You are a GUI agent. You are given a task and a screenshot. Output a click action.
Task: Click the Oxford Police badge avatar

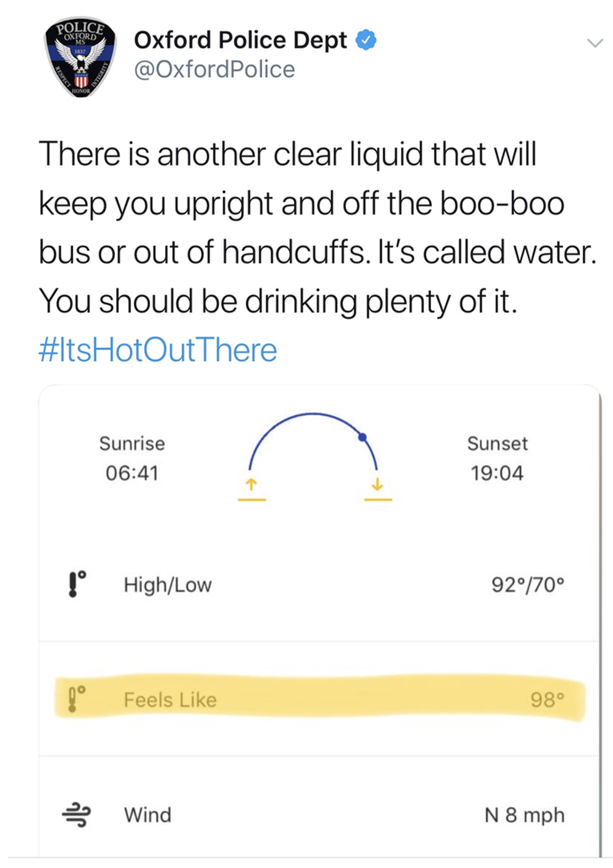(80, 57)
